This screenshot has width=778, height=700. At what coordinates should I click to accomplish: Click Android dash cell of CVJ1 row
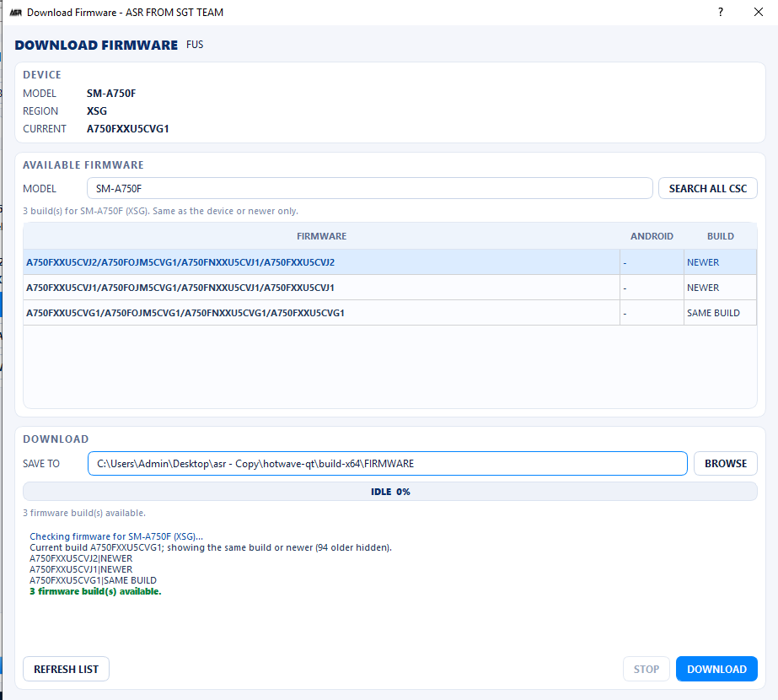coord(652,288)
